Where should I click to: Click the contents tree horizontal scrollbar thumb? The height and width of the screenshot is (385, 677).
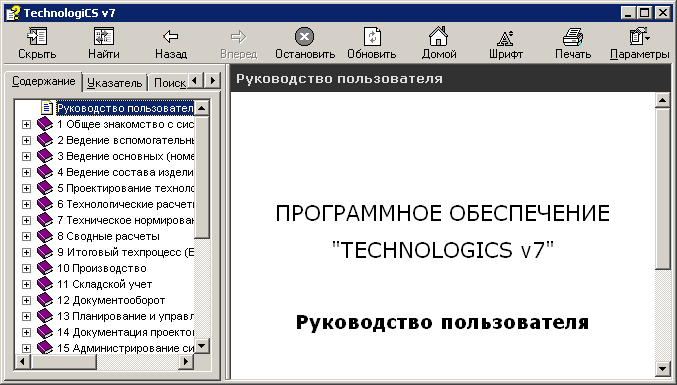tap(63, 361)
